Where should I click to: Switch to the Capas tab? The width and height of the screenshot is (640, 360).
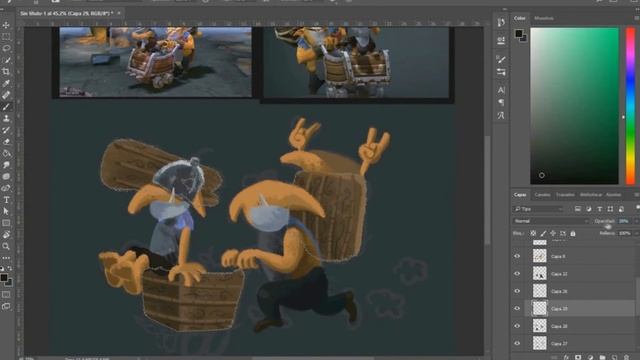click(x=520, y=195)
